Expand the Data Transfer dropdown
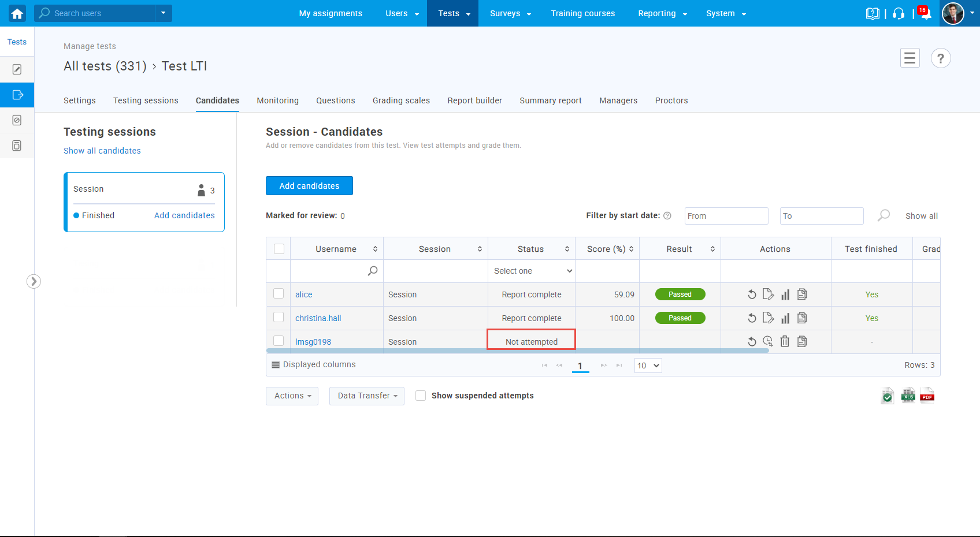Viewport: 980px width, 537px height. [x=367, y=396]
